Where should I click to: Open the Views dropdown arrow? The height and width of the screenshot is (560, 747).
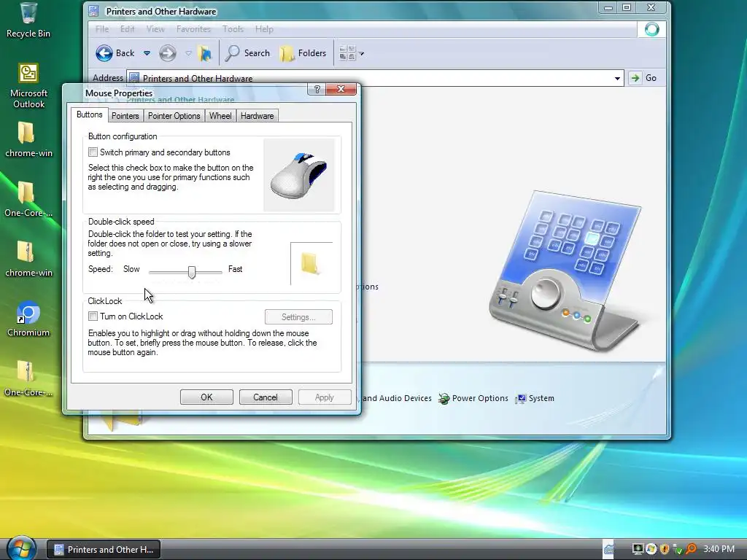362,54
